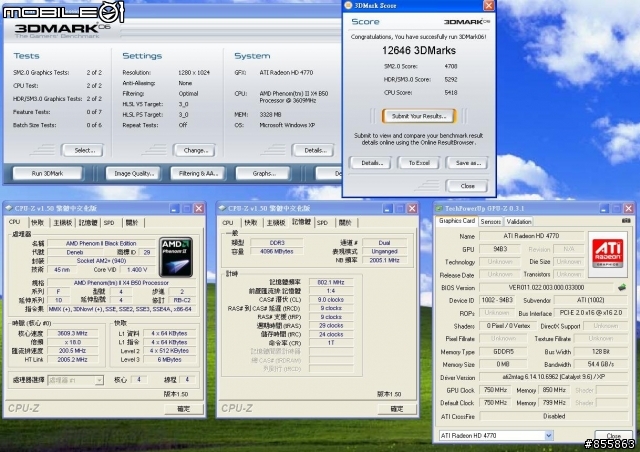Minimize the GPU-Z window
Screen dimensions: 640x452
click(x=604, y=209)
